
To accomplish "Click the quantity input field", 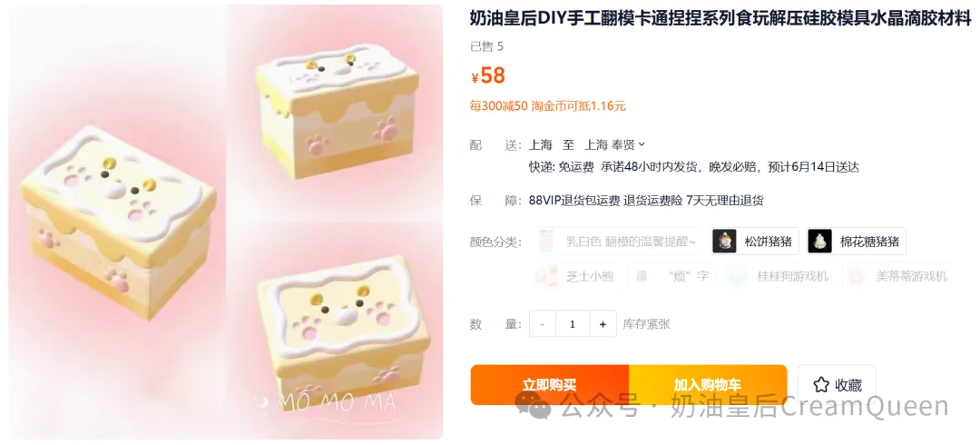I will tap(573, 324).
